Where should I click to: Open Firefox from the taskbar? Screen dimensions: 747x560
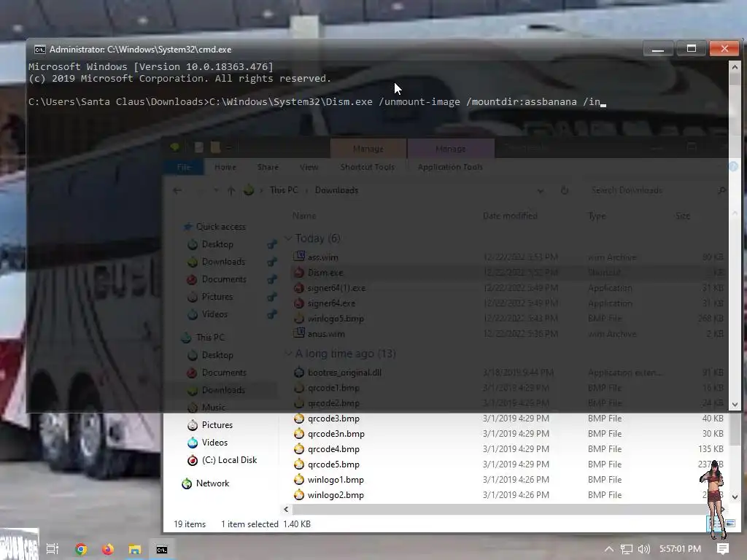(x=108, y=549)
